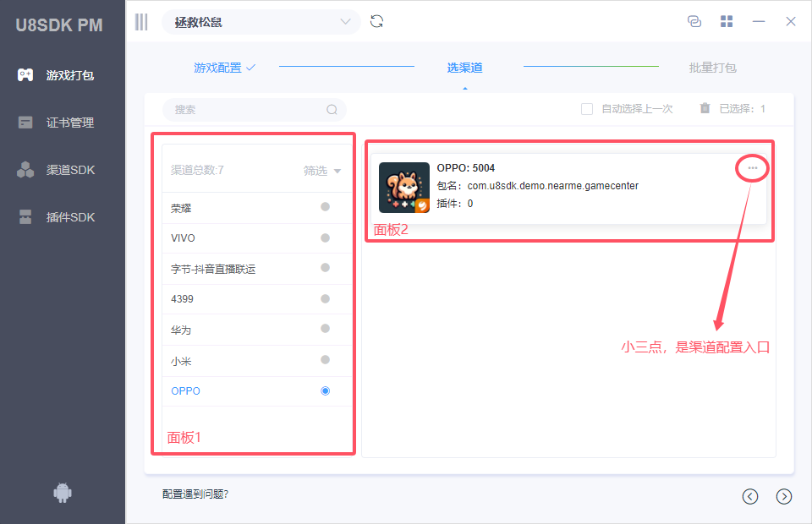The width and height of the screenshot is (812, 524).
Task: Go to the 批量打包 step
Action: [712, 68]
